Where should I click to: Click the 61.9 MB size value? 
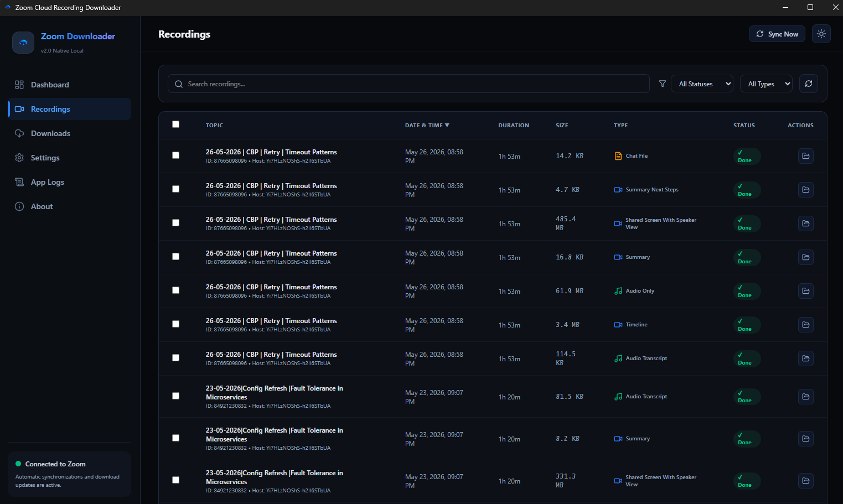click(570, 291)
